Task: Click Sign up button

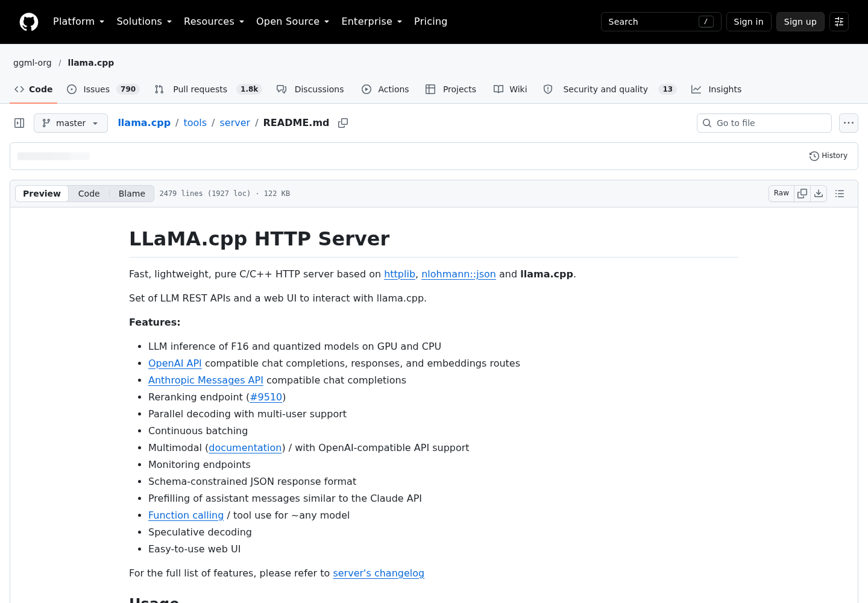Action: (x=800, y=22)
